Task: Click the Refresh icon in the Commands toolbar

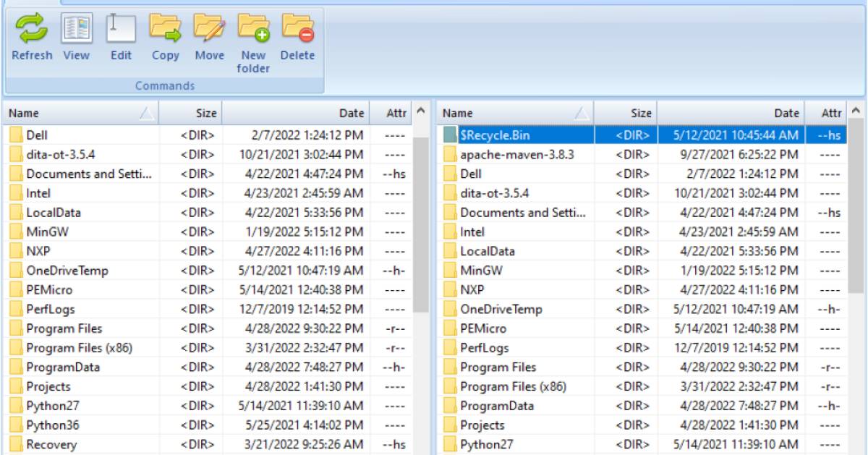Action: (31, 33)
